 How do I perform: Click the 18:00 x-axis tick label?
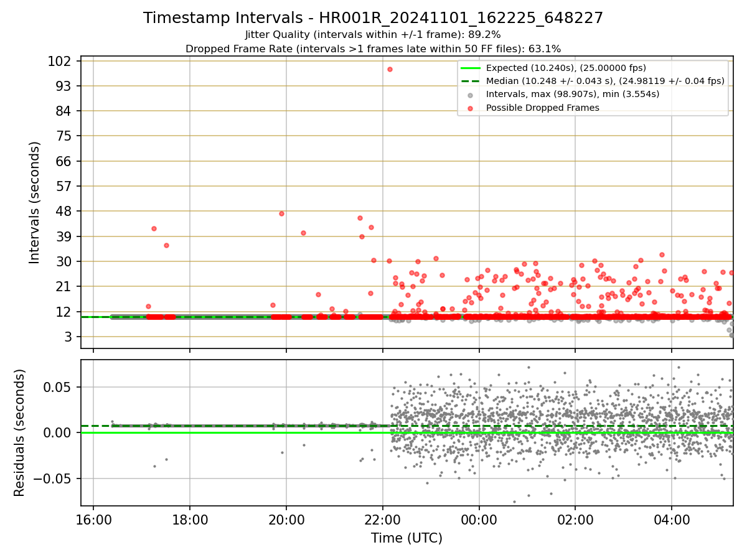tap(190, 519)
